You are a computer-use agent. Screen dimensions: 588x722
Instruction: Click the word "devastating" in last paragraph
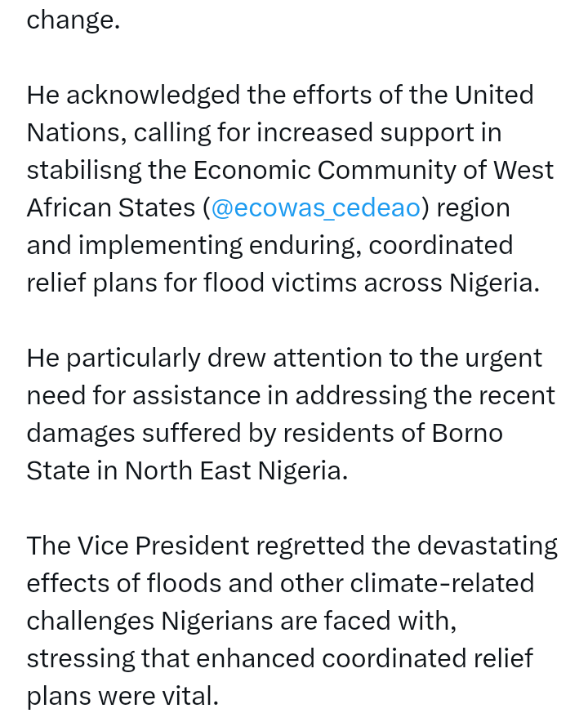pos(488,546)
